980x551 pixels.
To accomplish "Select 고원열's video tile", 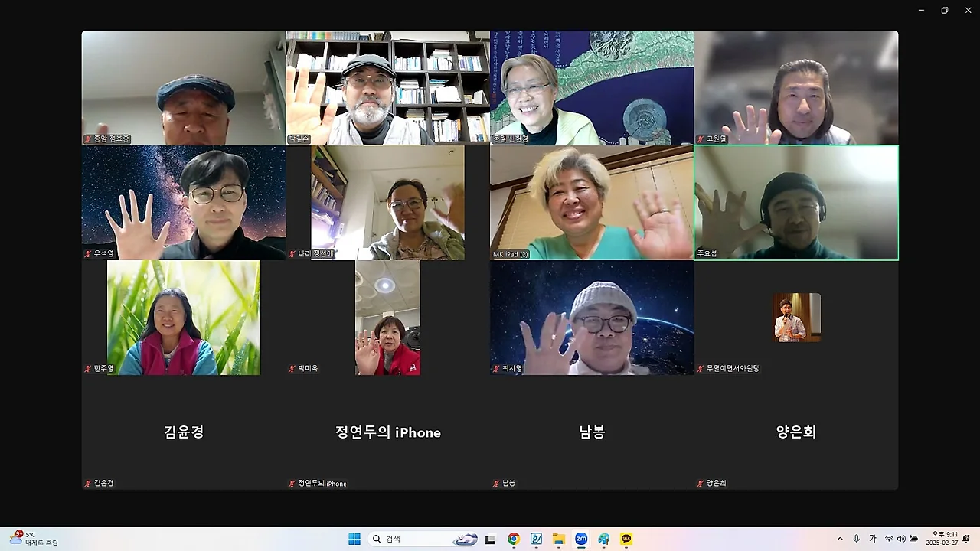I will [x=796, y=88].
